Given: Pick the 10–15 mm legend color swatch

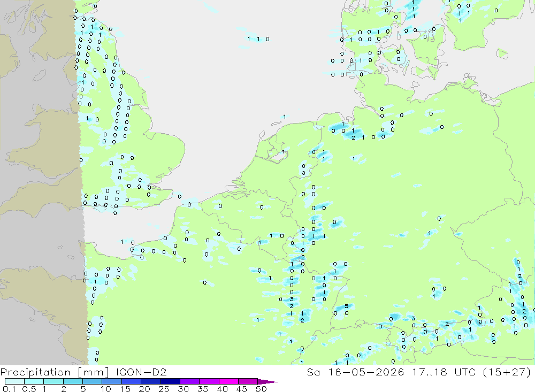Looking at the screenshot, I should [x=112, y=381].
